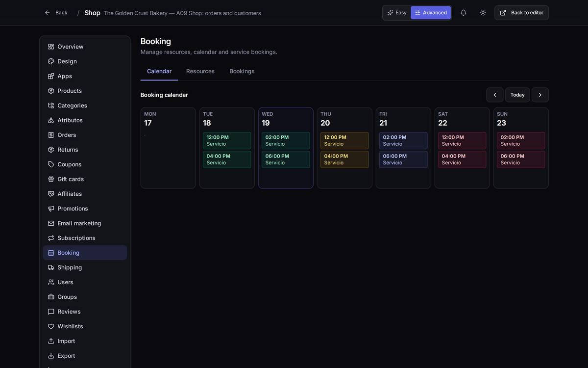Viewport: 588px width, 368px height.
Task: Open Wednesday 06:00 PM Servicio booking
Action: [286, 159]
